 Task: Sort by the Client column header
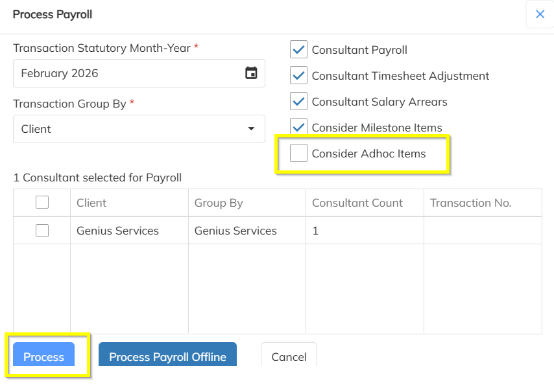(91, 203)
